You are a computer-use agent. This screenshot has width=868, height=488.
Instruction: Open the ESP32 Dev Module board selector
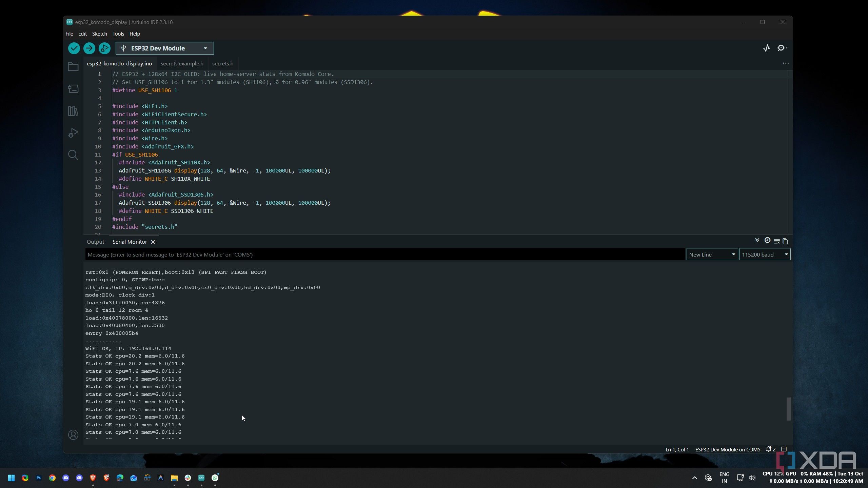[165, 48]
